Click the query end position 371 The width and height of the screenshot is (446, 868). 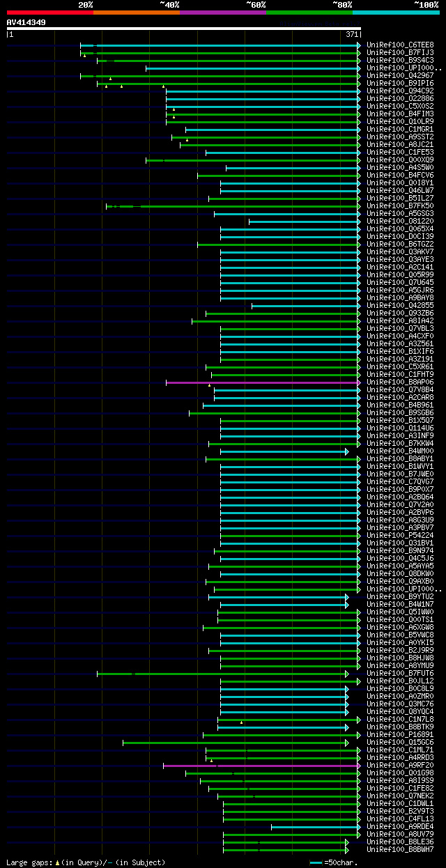(352, 34)
